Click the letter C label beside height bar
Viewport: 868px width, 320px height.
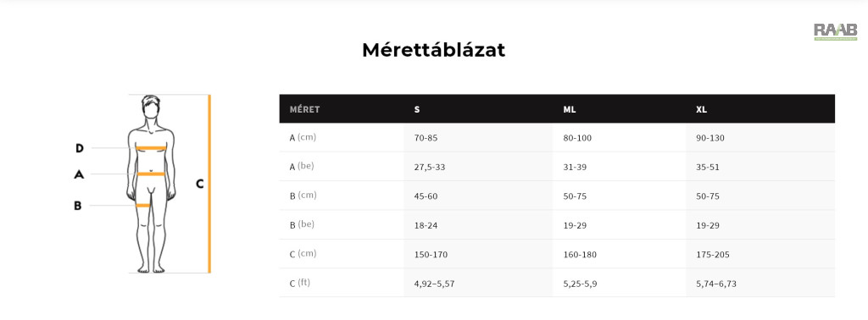click(x=200, y=184)
